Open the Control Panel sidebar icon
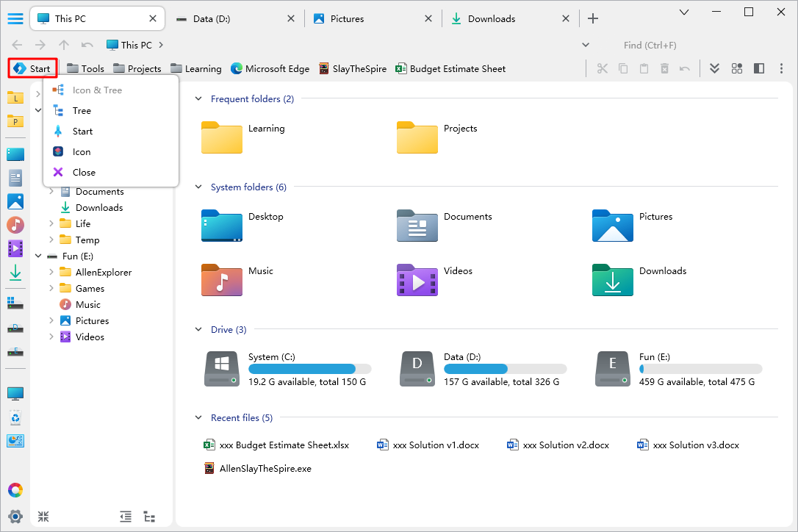Image resolution: width=798 pixels, height=532 pixels. [15, 441]
